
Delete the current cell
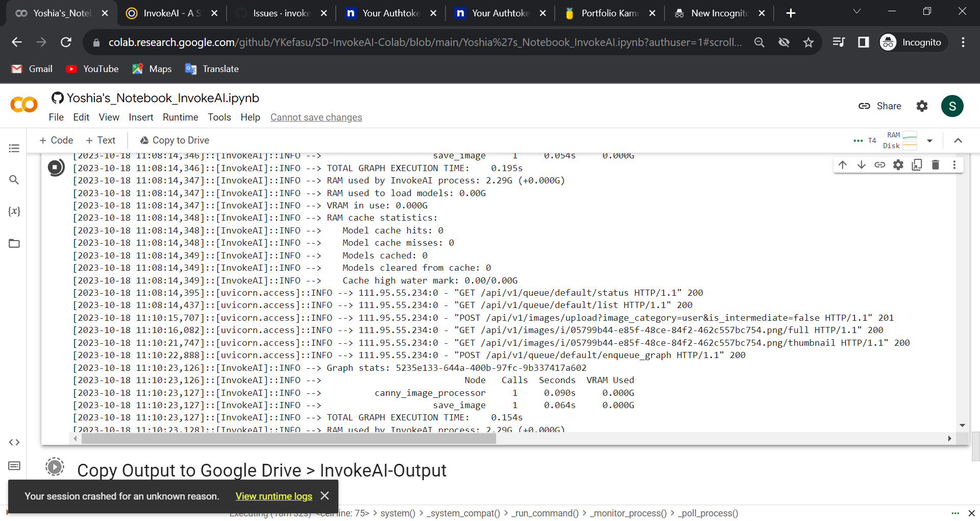(935, 164)
